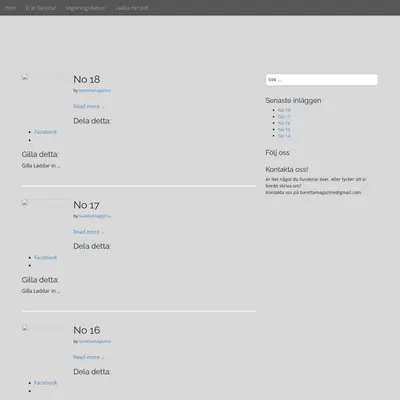The image size is (400, 400).
Task: Open author link under No 18 title
Action: [95, 90]
